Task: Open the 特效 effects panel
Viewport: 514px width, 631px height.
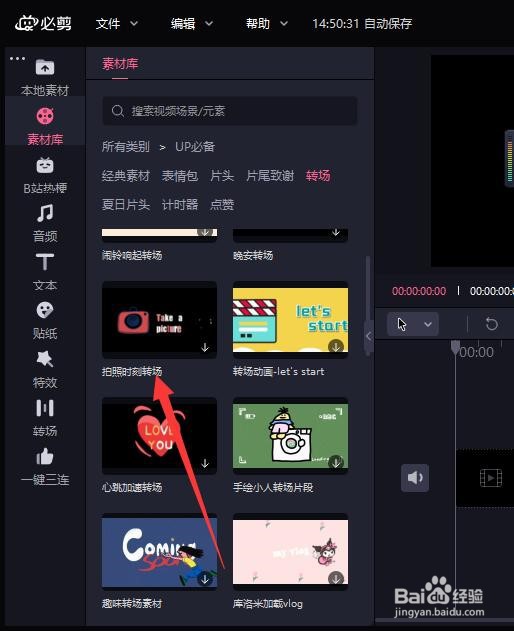Action: (45, 369)
